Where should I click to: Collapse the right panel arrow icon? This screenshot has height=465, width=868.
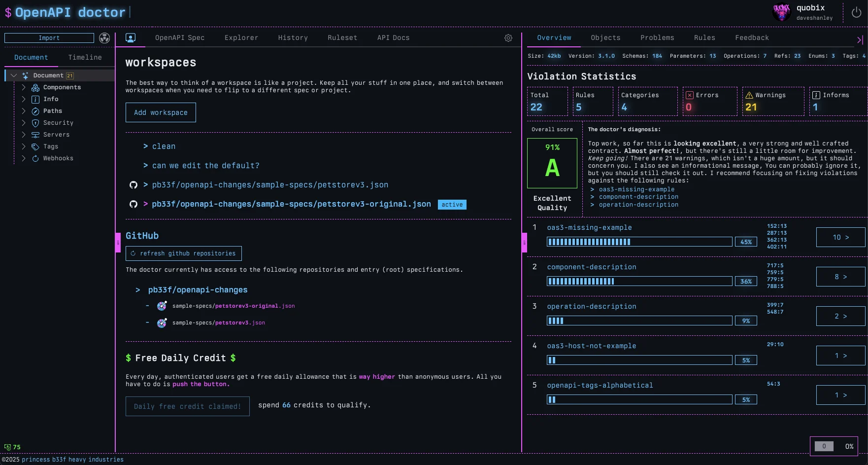coord(860,40)
